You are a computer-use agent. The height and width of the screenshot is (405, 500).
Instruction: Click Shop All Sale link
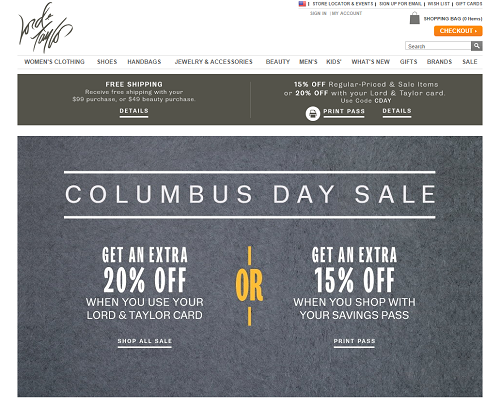[145, 342]
